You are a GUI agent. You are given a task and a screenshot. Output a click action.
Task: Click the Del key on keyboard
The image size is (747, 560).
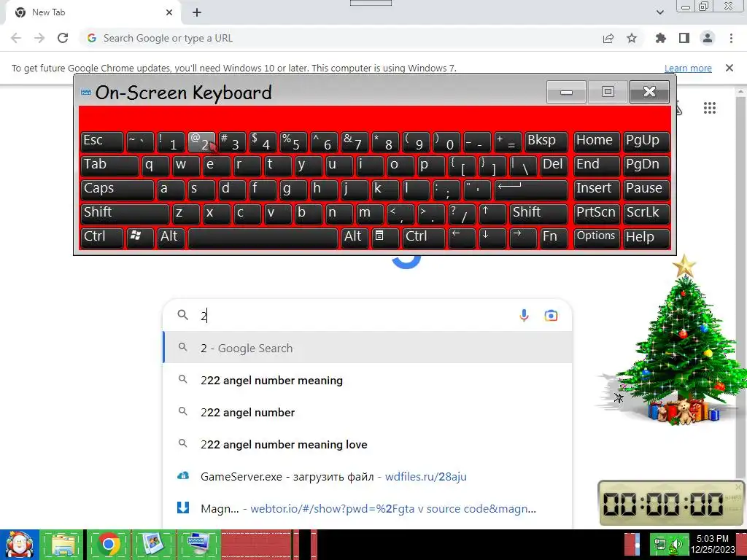pos(554,166)
